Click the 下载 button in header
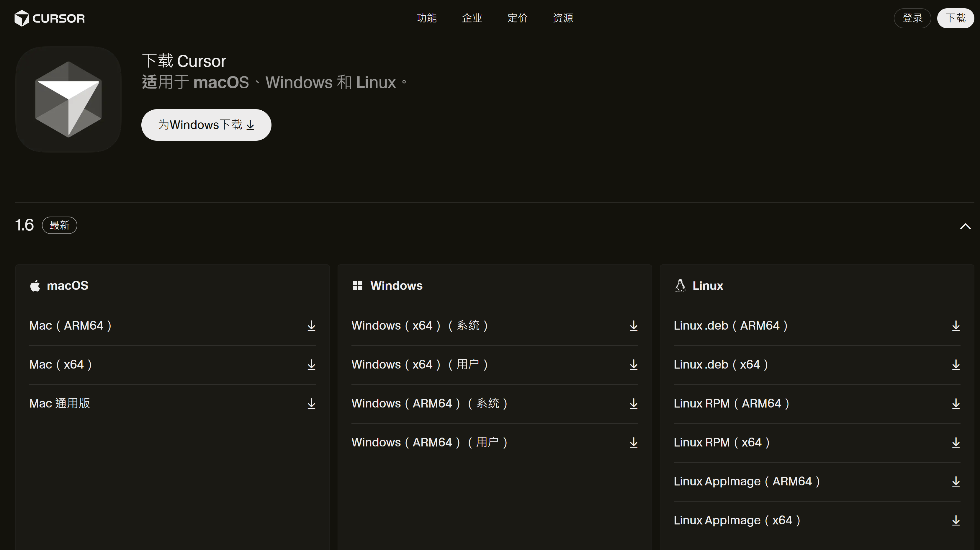This screenshot has width=980, height=550. click(x=955, y=18)
